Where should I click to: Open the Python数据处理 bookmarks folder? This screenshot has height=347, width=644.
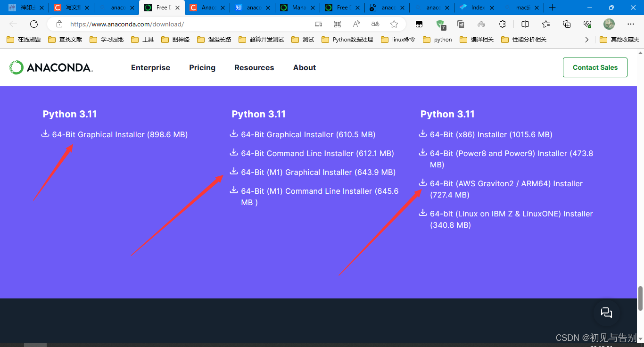(347, 40)
